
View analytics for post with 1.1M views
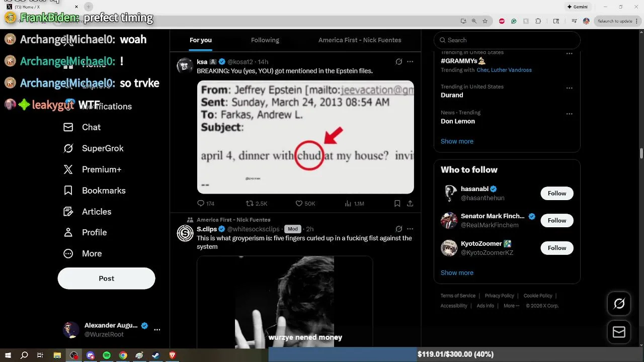[354, 204]
